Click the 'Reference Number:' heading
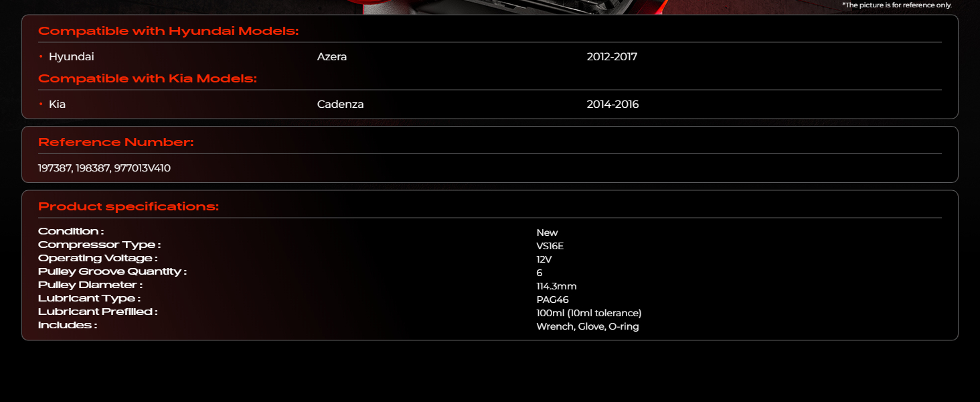The width and height of the screenshot is (980, 402). pos(116,142)
